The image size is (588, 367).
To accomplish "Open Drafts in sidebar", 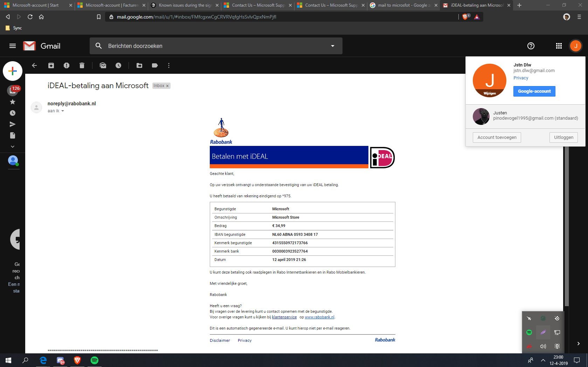I will tap(13, 135).
